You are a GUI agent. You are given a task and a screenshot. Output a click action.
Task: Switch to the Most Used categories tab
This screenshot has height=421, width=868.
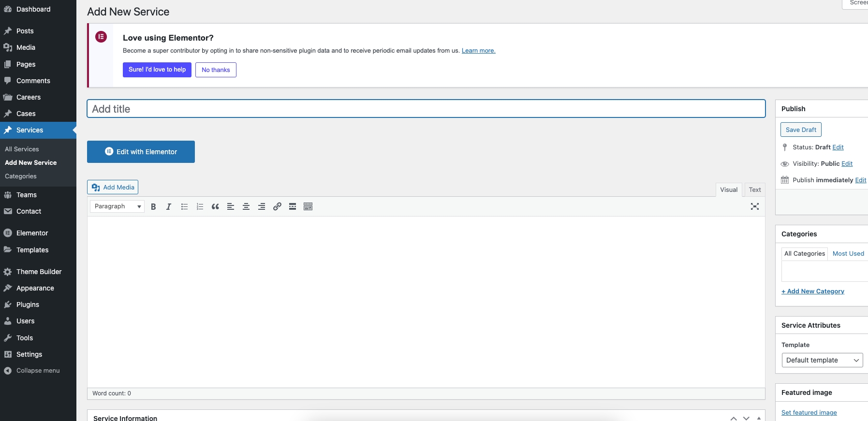click(x=848, y=254)
